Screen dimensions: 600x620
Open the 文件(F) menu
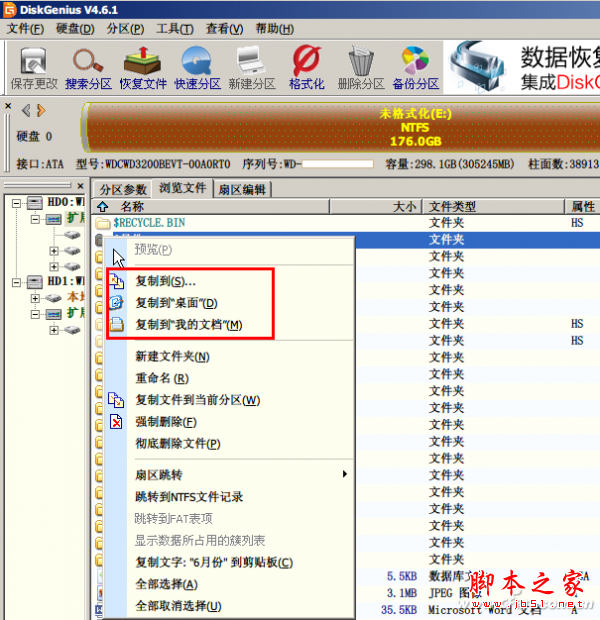(x=25, y=29)
